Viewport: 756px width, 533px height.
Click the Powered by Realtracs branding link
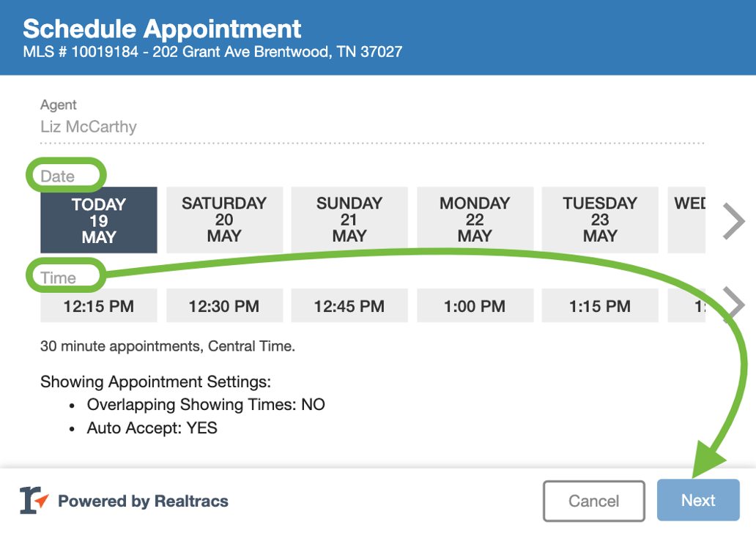144,502
